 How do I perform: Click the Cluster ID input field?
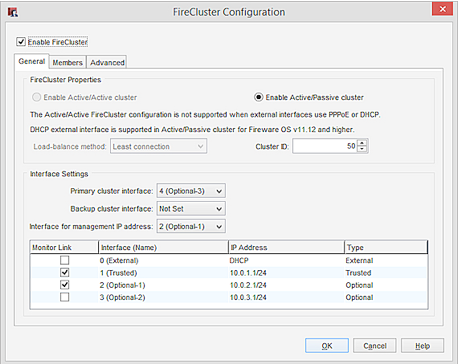tap(325, 146)
